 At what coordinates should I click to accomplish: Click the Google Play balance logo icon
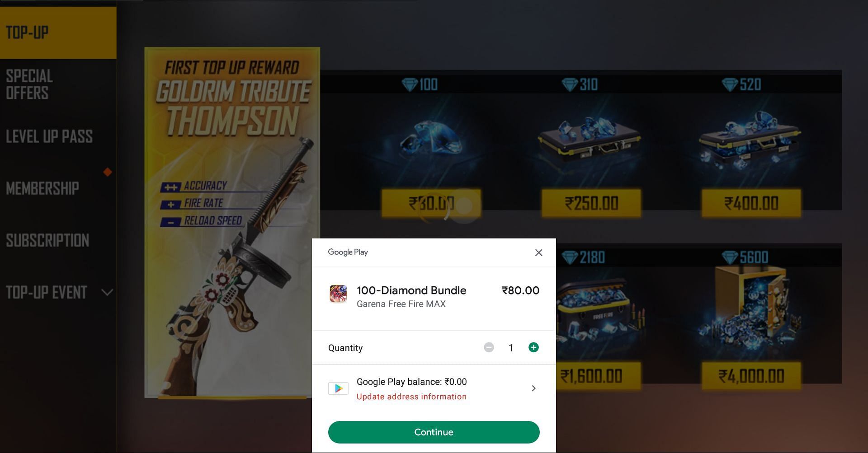click(x=338, y=388)
